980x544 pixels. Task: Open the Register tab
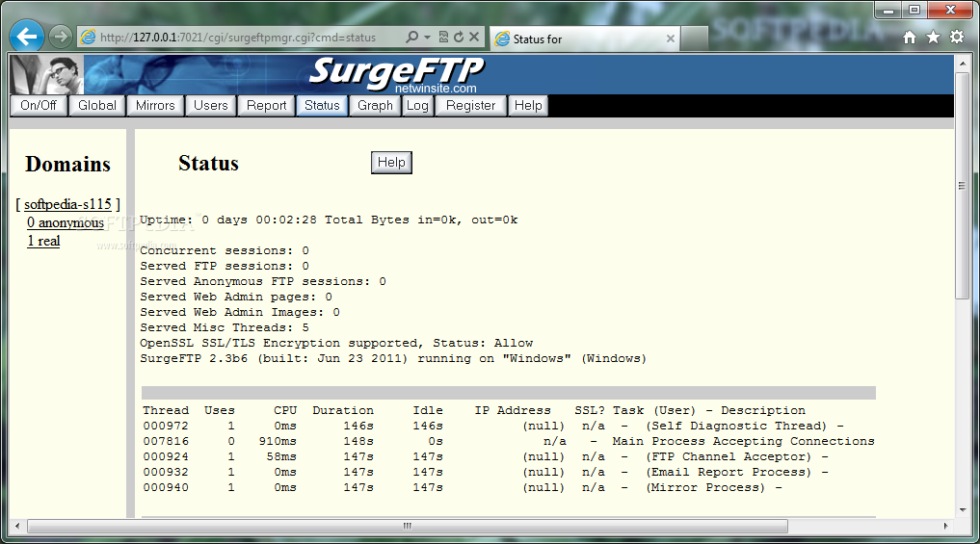pos(470,106)
